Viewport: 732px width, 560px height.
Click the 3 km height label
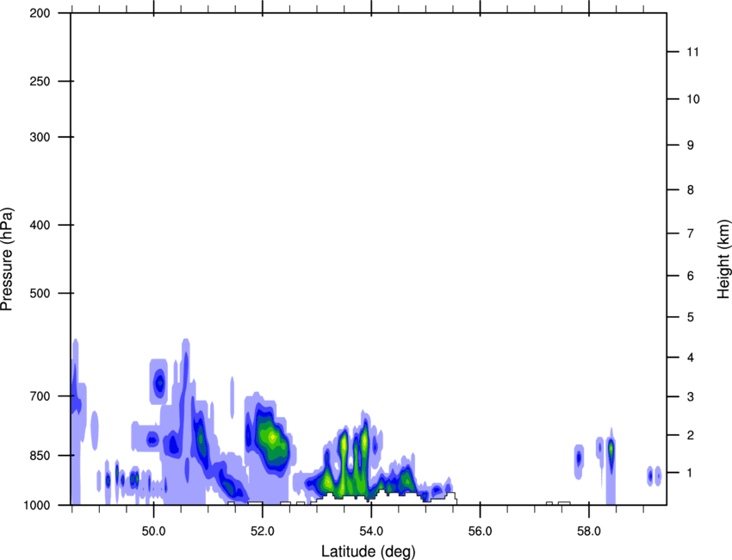click(691, 397)
